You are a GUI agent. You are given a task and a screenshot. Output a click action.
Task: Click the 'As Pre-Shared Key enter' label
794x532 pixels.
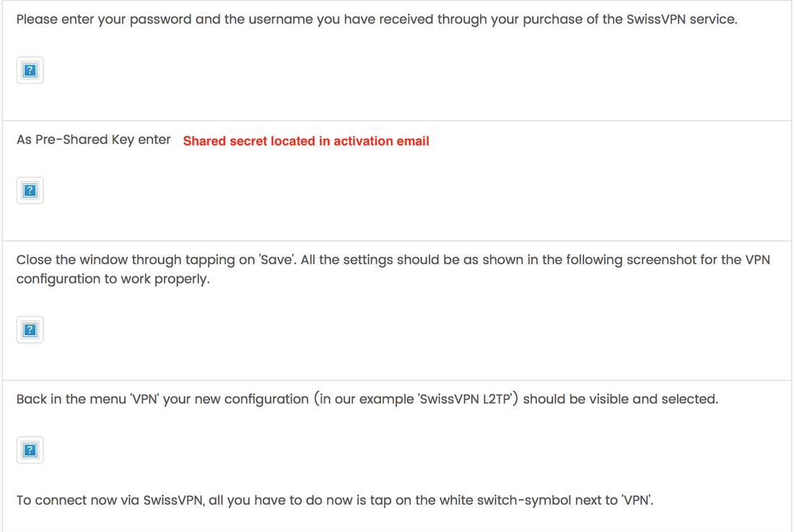94,140
